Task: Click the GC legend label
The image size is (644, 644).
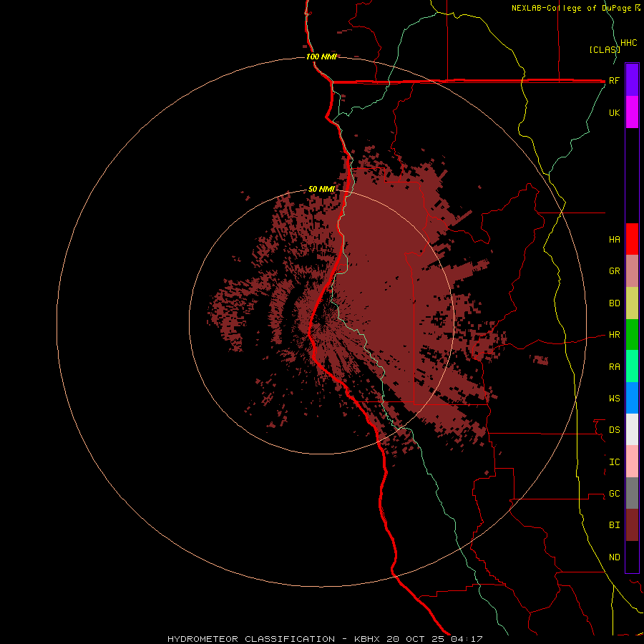Action: point(614,493)
